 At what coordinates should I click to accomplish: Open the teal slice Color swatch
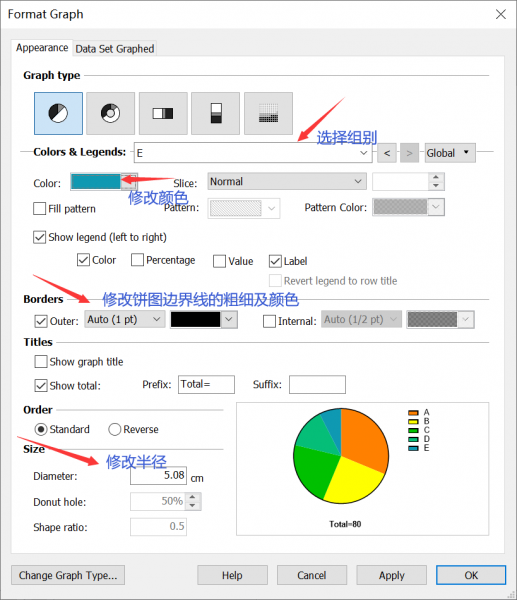pos(96,181)
